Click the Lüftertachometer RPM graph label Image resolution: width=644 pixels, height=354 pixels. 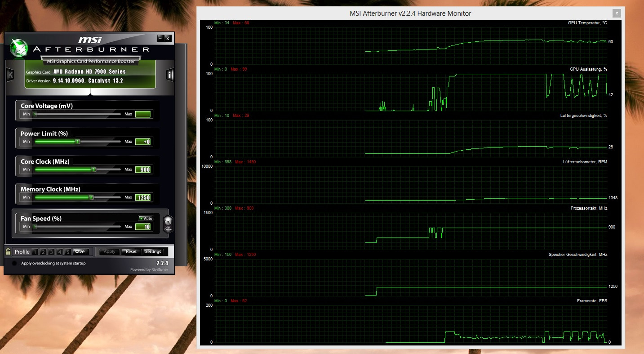(585, 162)
